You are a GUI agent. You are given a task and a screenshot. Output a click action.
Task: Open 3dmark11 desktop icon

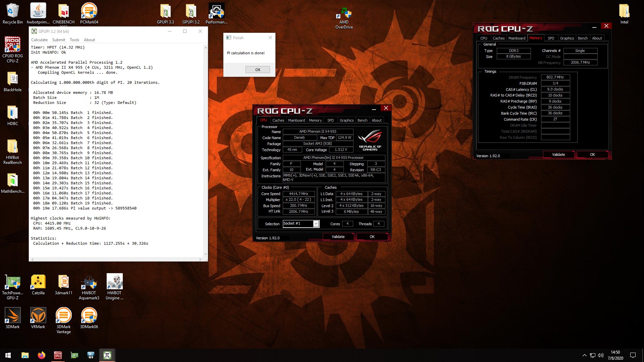(63, 284)
